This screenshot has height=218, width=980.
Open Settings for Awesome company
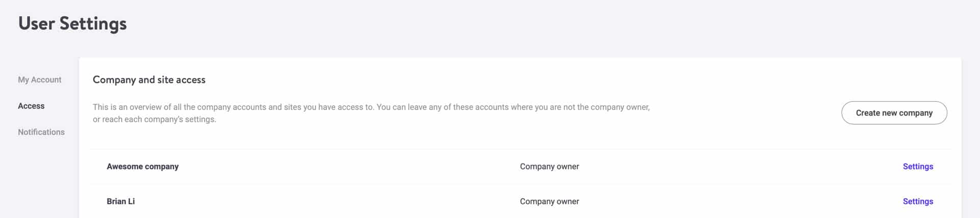(x=918, y=167)
